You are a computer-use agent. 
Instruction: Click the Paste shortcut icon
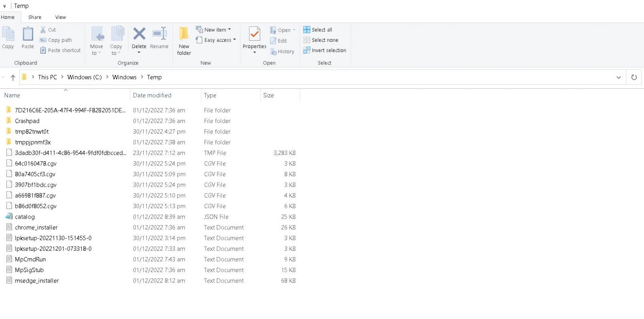point(43,50)
